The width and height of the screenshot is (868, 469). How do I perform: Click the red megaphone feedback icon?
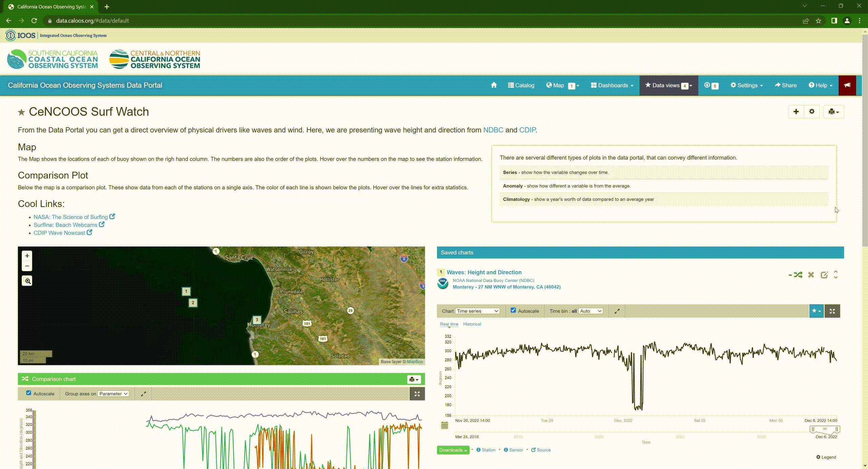click(847, 85)
